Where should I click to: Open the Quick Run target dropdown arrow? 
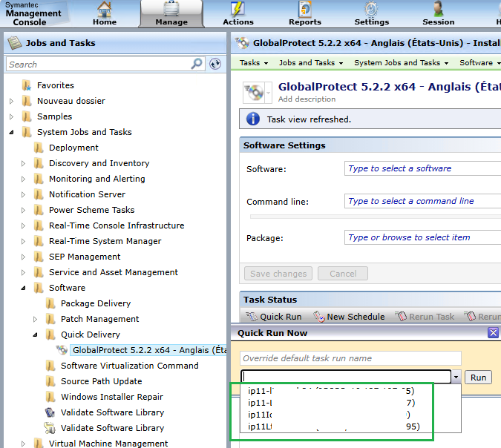(x=456, y=377)
